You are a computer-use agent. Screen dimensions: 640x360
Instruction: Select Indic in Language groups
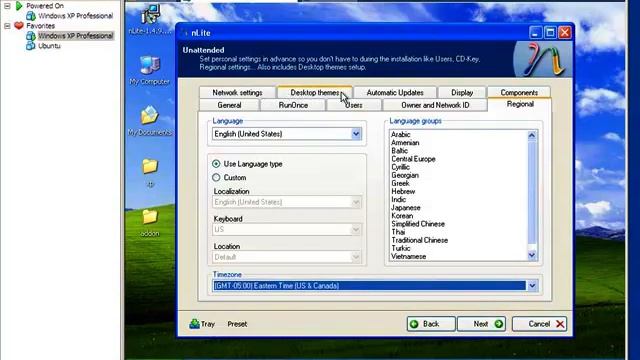pyautogui.click(x=398, y=200)
